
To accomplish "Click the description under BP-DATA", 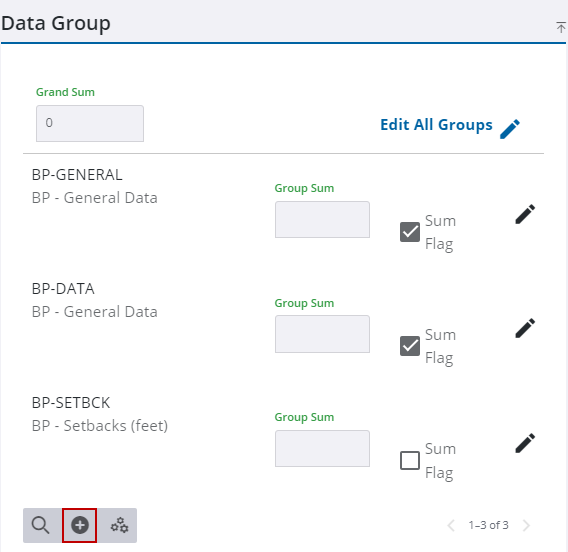I will pyautogui.click(x=95, y=312).
